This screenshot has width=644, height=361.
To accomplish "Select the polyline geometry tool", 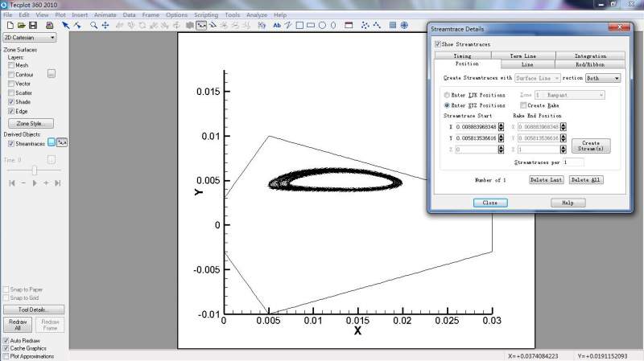I will (x=288, y=26).
